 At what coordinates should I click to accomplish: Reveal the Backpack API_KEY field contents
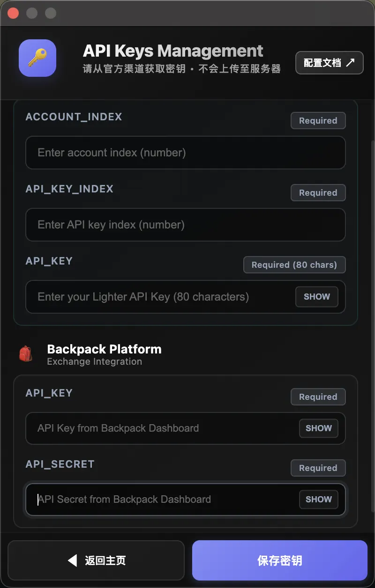[x=318, y=428]
